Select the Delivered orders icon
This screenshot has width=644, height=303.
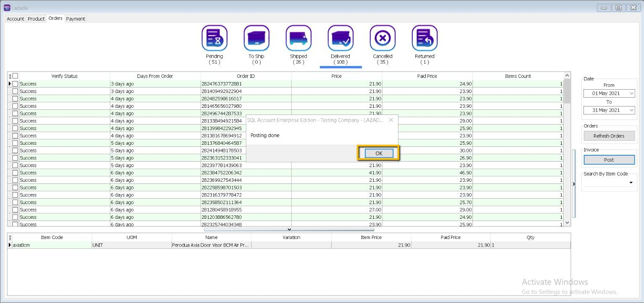pyautogui.click(x=340, y=38)
